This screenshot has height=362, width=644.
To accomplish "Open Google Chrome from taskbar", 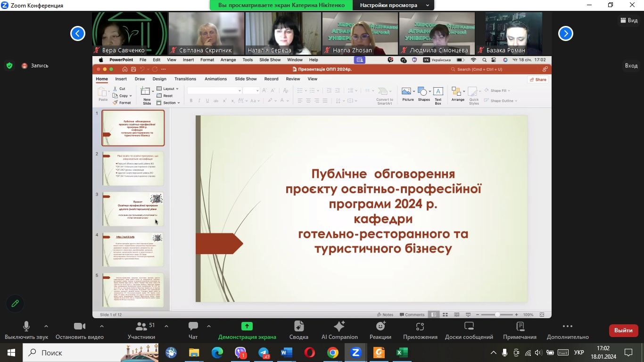I will tap(333, 353).
